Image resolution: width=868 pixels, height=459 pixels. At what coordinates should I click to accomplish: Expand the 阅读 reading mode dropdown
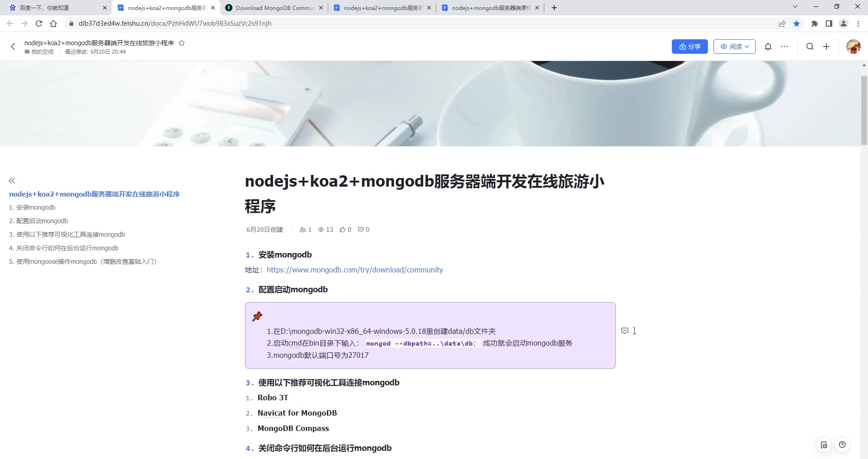[x=734, y=47]
